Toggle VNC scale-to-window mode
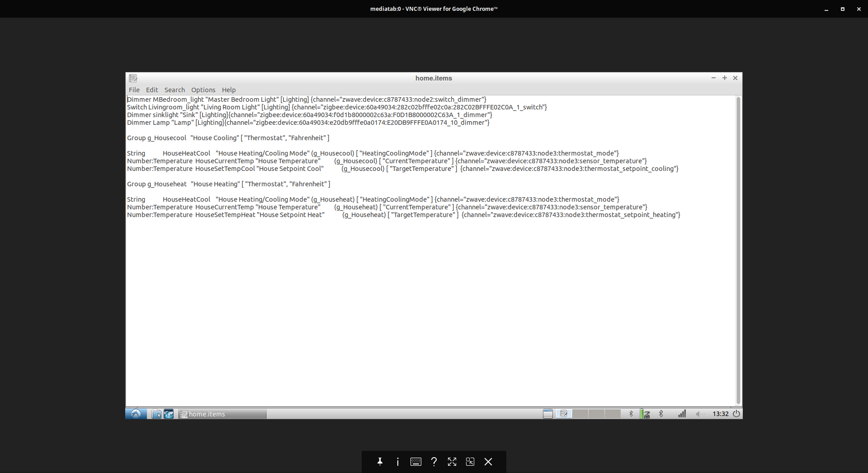 coord(470,462)
